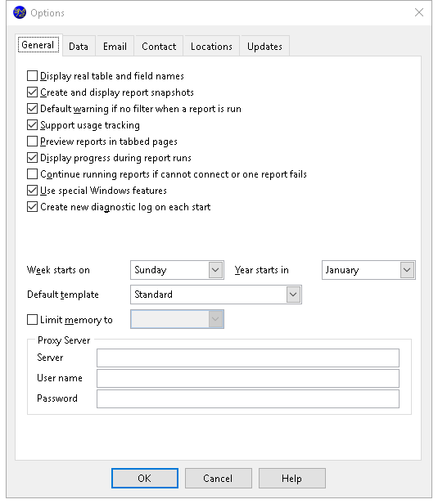Go to the Locations tab
The image size is (438, 504).
pos(211,47)
